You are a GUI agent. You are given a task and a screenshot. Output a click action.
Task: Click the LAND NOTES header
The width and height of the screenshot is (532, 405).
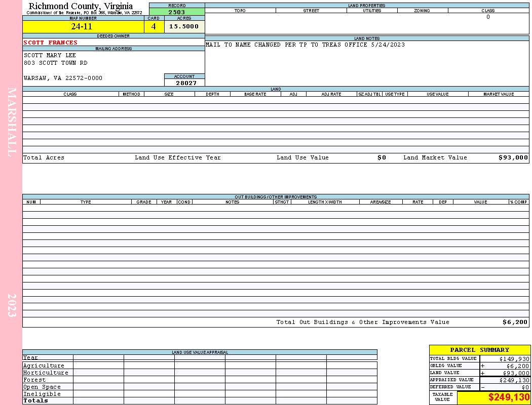(x=367, y=38)
